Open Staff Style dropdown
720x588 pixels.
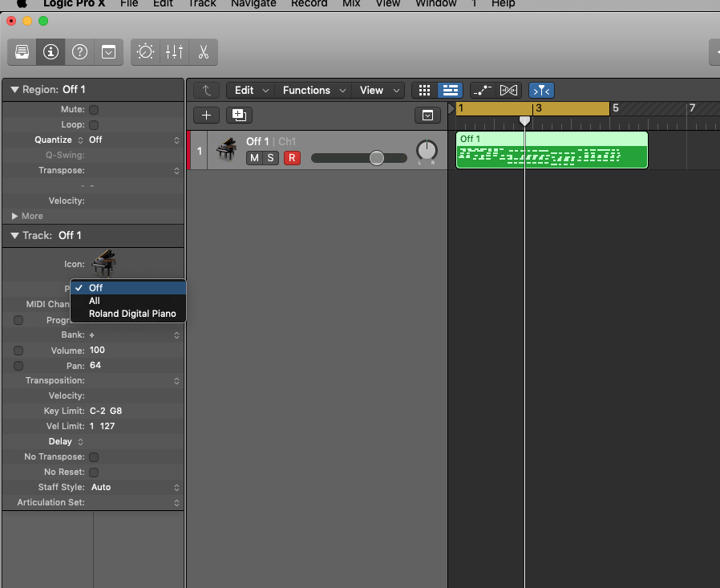134,488
